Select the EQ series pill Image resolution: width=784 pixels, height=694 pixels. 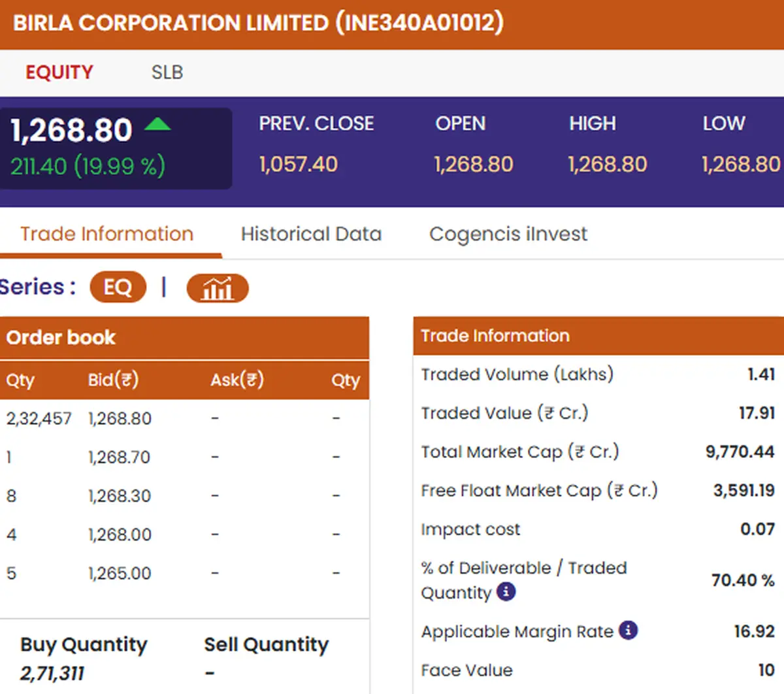point(118,288)
